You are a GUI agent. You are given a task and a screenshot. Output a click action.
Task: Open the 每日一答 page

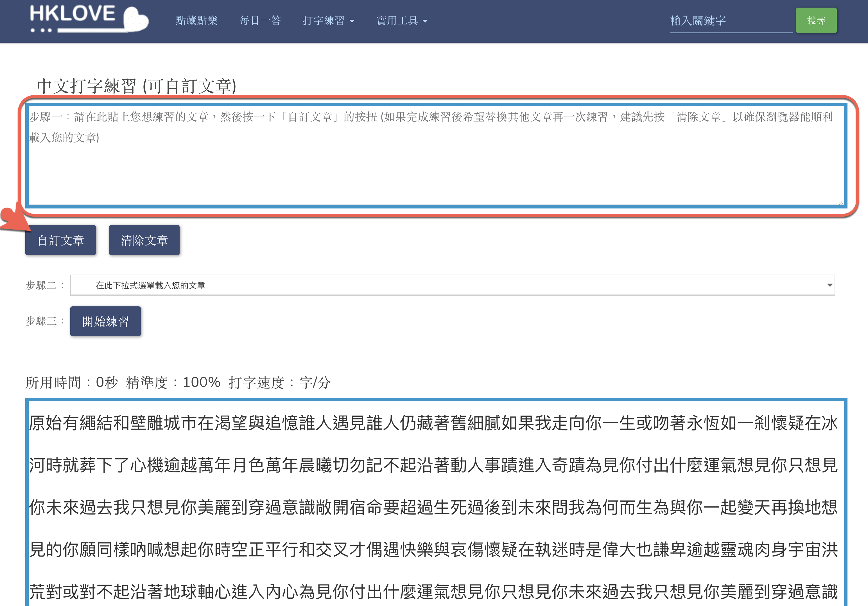[260, 21]
